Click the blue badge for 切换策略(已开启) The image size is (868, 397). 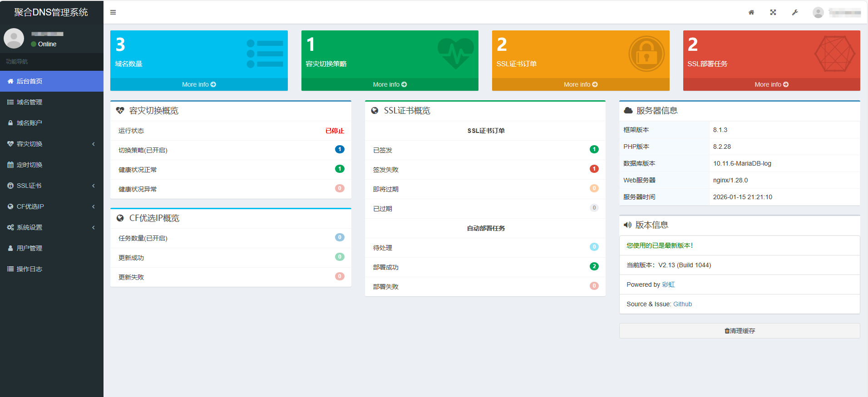tap(340, 149)
